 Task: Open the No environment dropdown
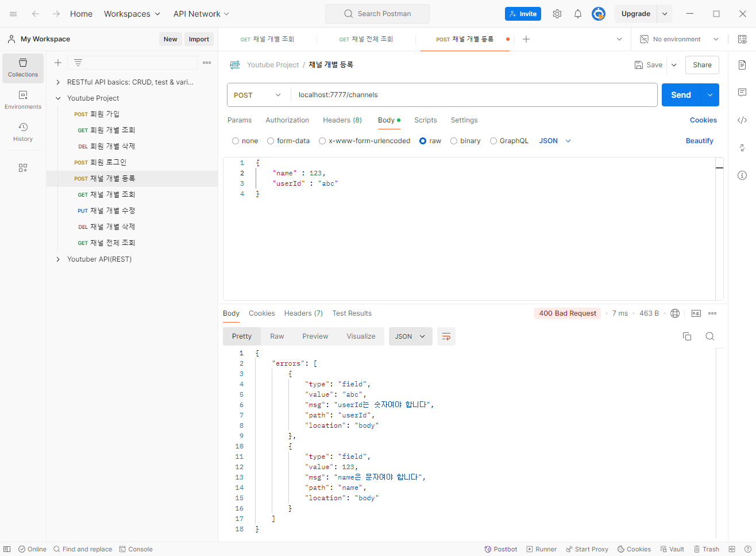tap(680, 39)
